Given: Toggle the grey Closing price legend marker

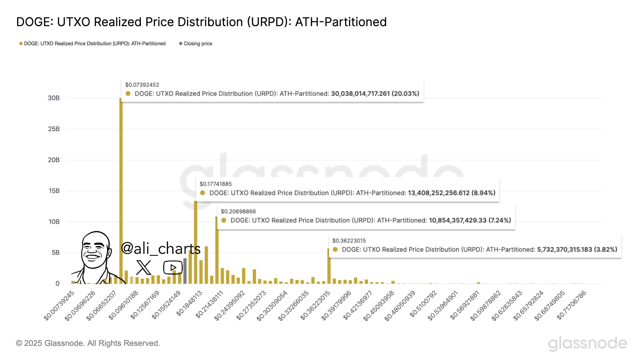Looking at the screenshot, I should click(x=181, y=43).
